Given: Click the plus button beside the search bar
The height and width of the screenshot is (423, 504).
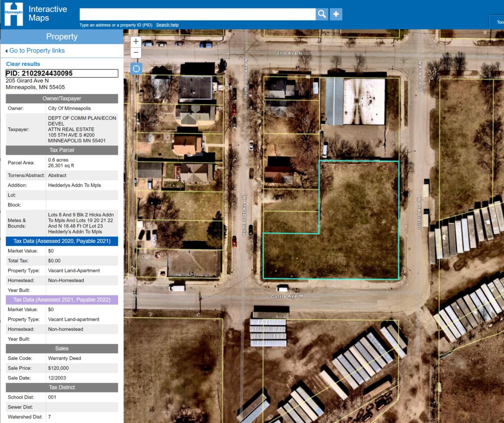Looking at the screenshot, I should (x=336, y=14).
